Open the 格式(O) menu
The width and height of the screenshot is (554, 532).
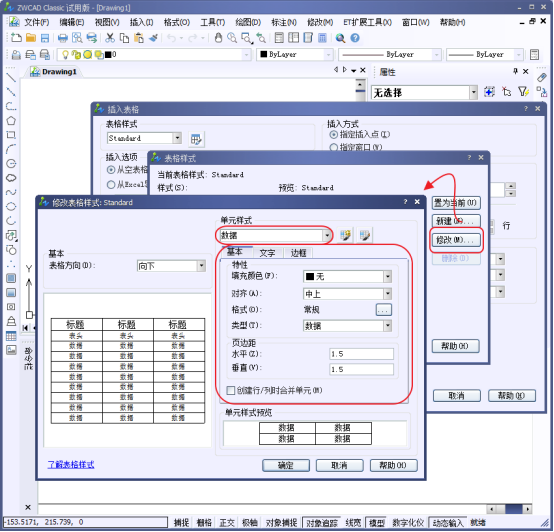177,22
